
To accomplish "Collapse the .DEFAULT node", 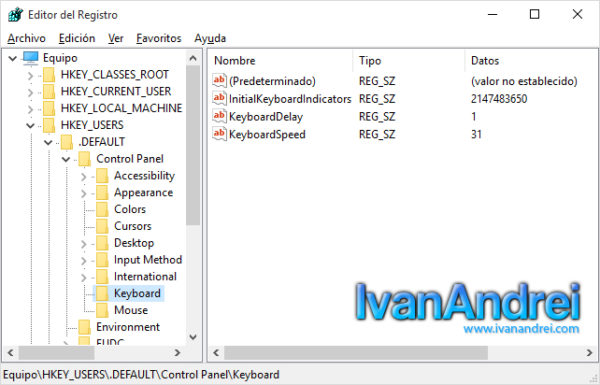I will click(x=48, y=142).
